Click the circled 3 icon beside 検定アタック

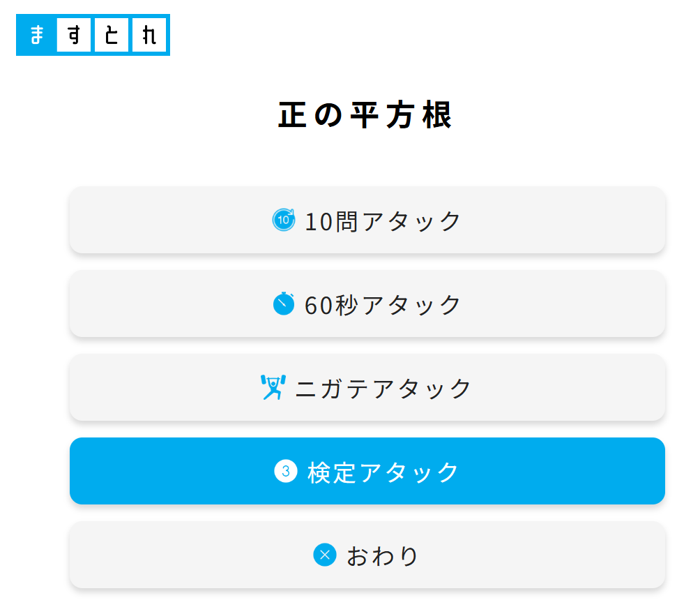[x=285, y=471]
